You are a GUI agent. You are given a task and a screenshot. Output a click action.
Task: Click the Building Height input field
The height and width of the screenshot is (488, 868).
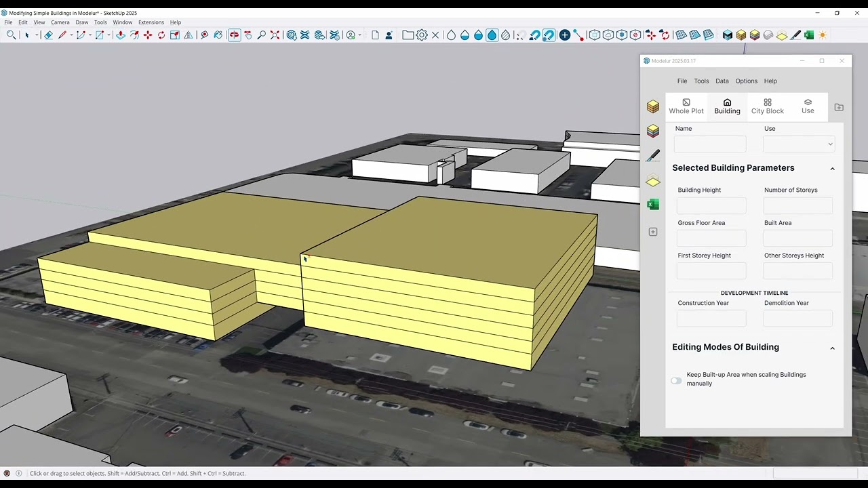pos(711,205)
